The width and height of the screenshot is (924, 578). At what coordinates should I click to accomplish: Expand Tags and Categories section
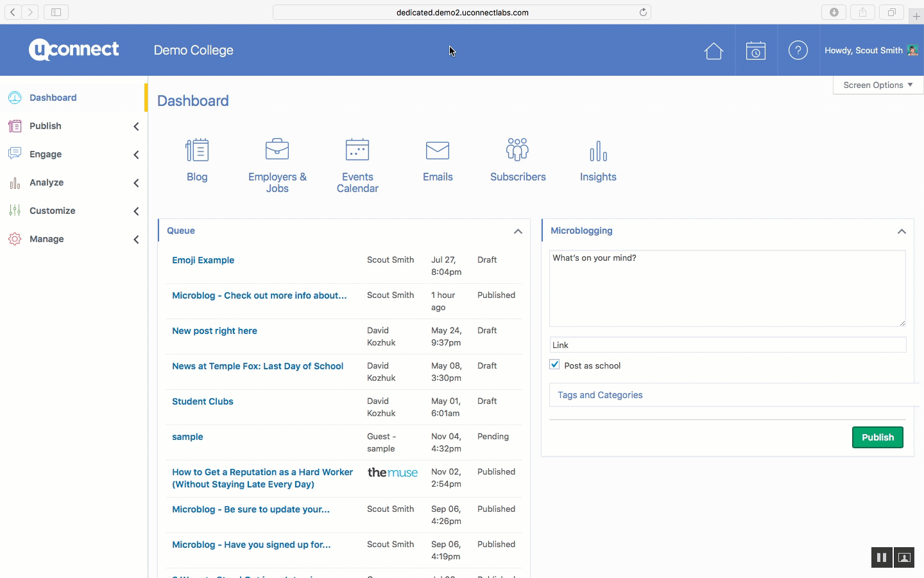(x=600, y=395)
